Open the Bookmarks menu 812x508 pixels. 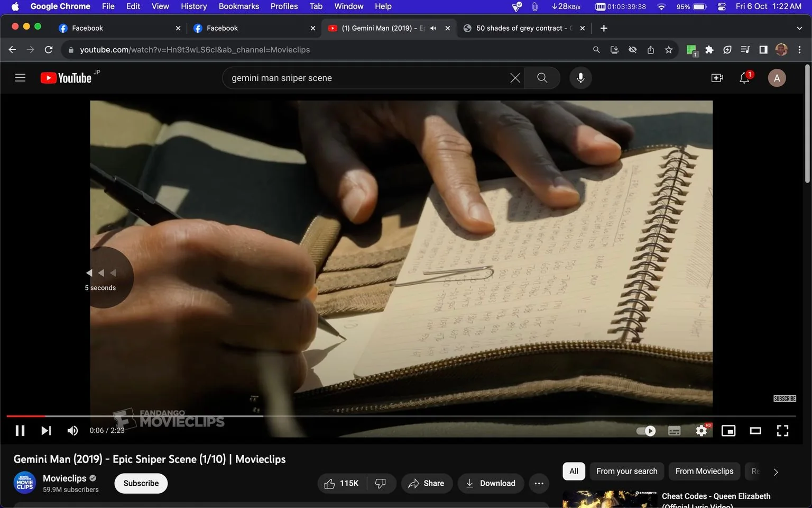pyautogui.click(x=238, y=6)
